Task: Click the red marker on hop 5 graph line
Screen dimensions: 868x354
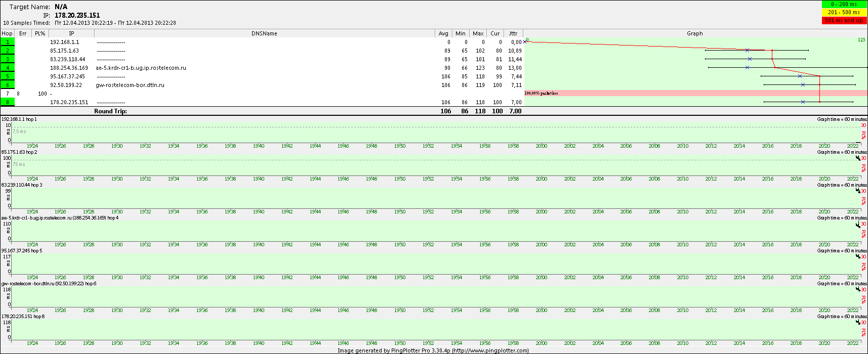Action: coord(820,76)
